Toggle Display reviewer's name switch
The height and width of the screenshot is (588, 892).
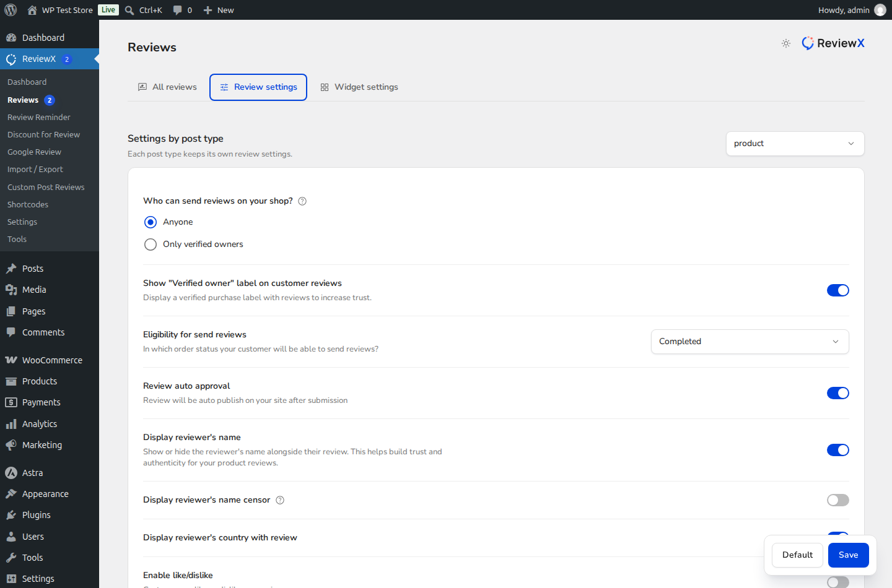838,450
